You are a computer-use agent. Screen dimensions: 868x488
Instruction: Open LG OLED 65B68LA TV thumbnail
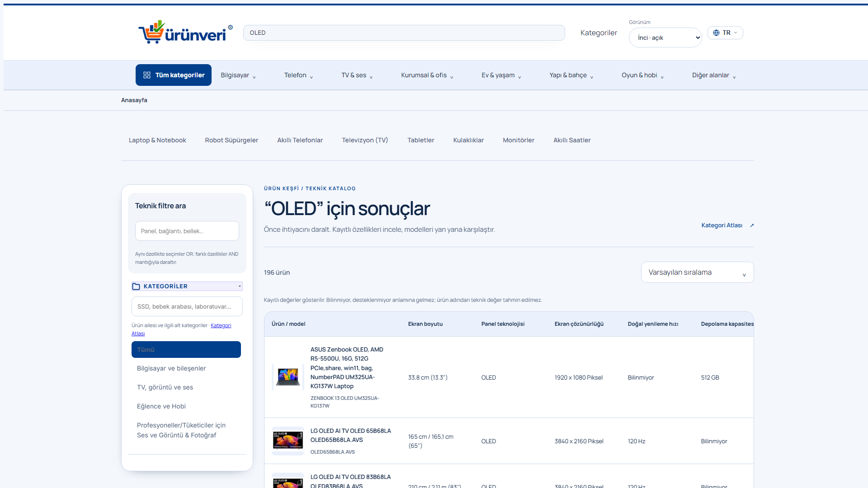288,441
